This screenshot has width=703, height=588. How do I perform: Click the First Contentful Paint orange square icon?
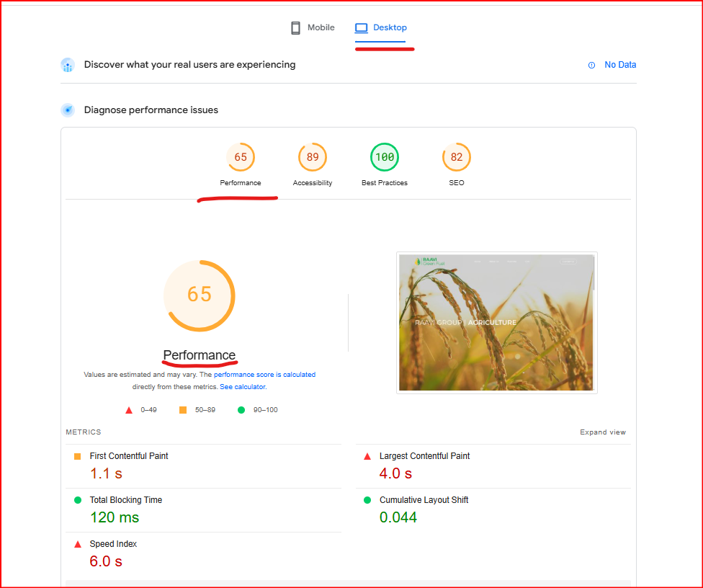(78, 456)
